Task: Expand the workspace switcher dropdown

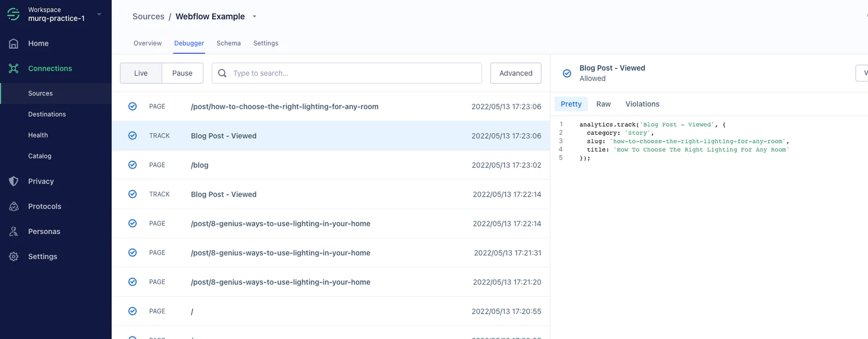Action: point(99,14)
